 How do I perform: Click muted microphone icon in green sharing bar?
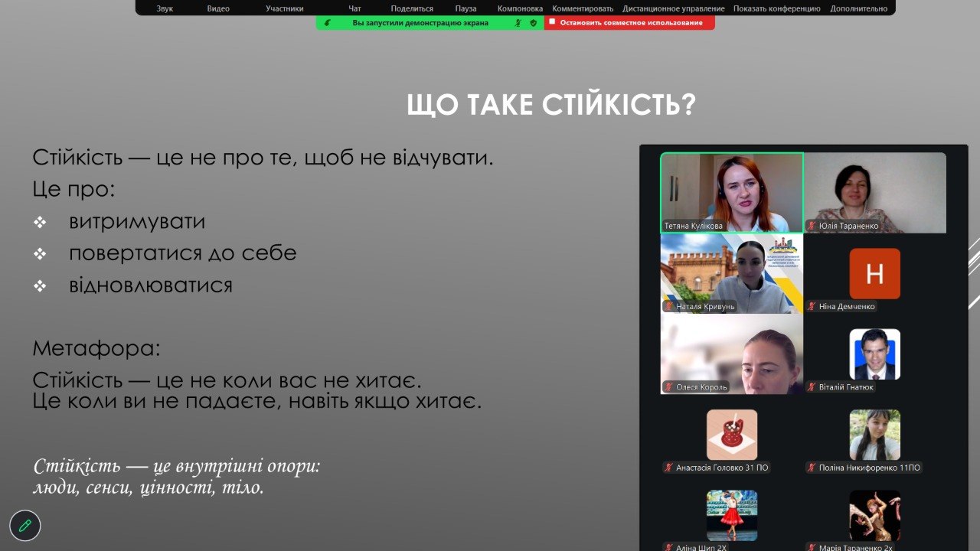click(518, 23)
